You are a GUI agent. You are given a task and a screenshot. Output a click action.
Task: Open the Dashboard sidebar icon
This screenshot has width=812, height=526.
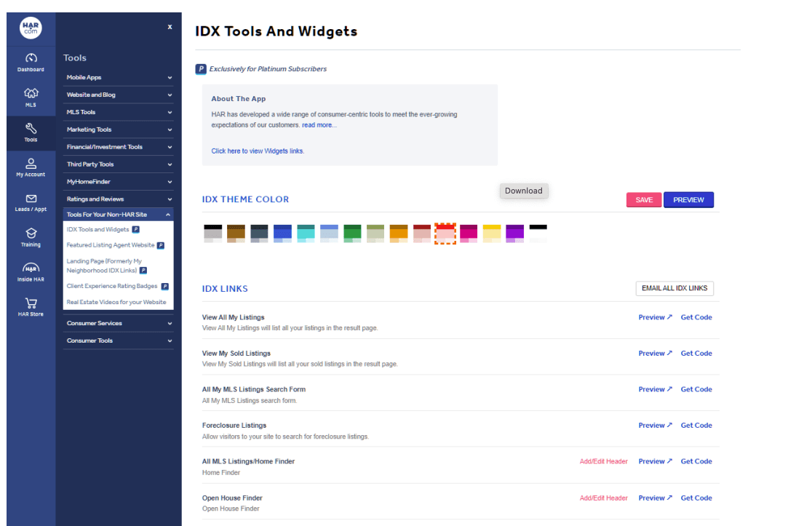pyautogui.click(x=31, y=62)
